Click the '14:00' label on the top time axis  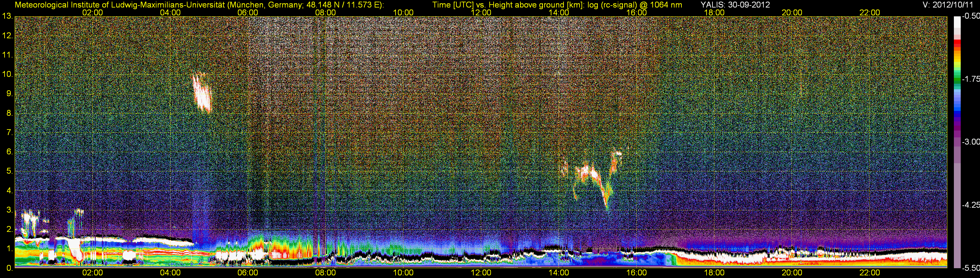[559, 12]
